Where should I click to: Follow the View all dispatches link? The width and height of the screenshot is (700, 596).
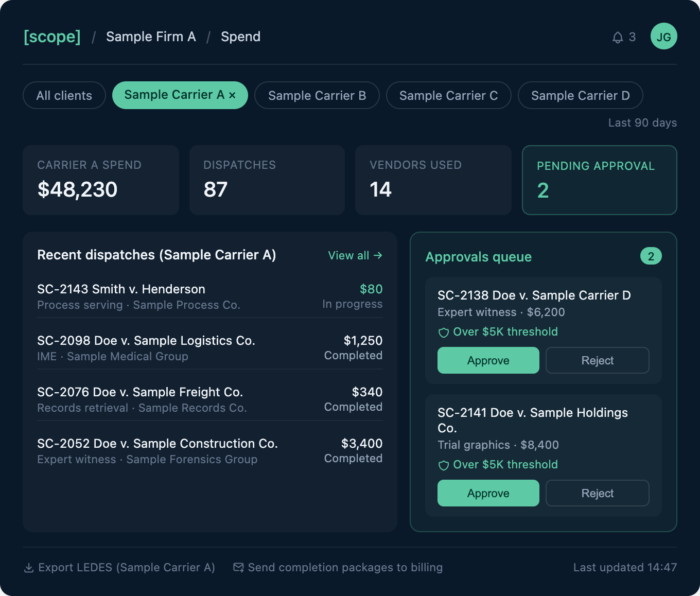pos(355,255)
